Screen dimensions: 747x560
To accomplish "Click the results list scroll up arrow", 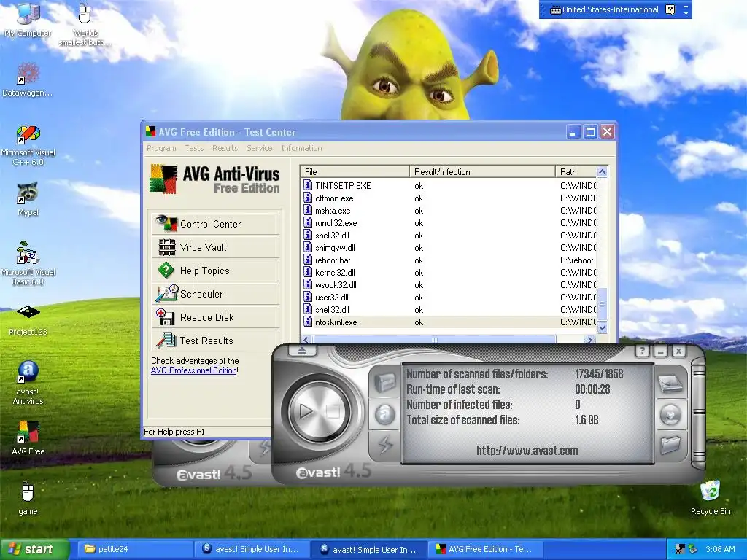I will [602, 171].
